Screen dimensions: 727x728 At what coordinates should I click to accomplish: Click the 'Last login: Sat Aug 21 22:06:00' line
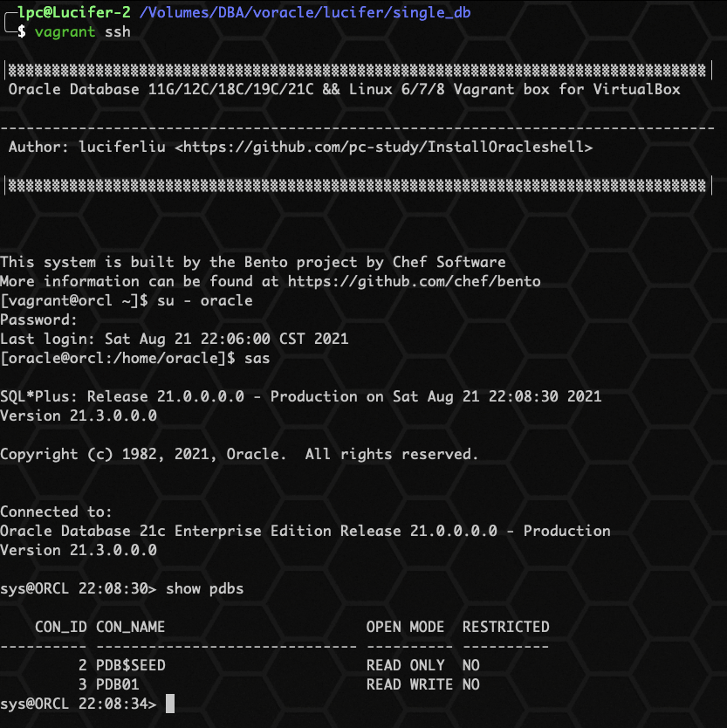click(174, 339)
